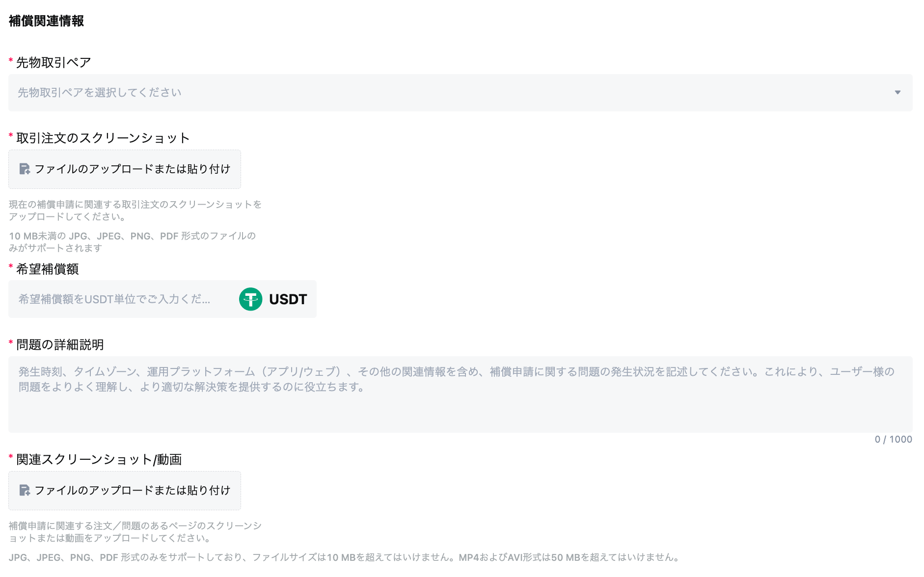The image size is (924, 577).
Task: Click the green Tether coin icon
Action: click(250, 299)
